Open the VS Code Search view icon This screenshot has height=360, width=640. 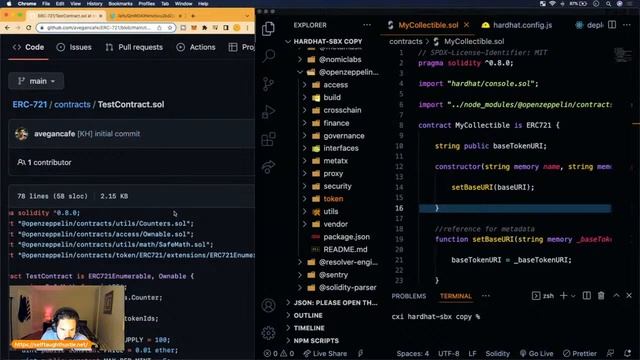(x=269, y=56)
